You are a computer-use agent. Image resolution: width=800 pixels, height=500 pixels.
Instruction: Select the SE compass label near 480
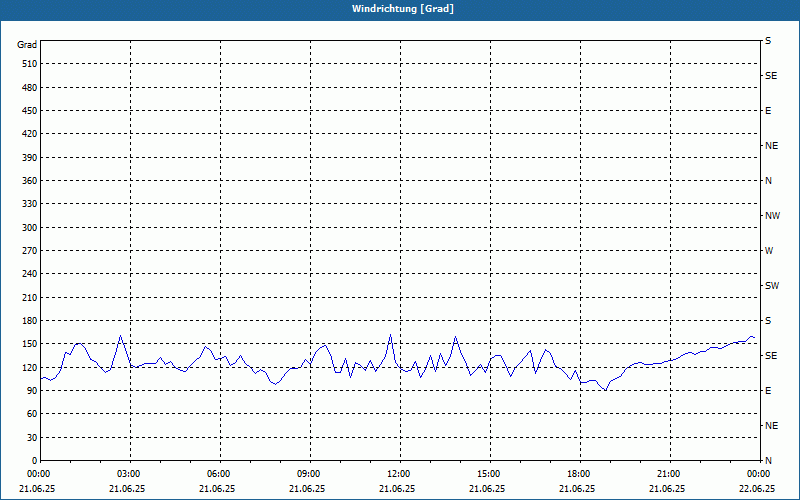click(771, 76)
